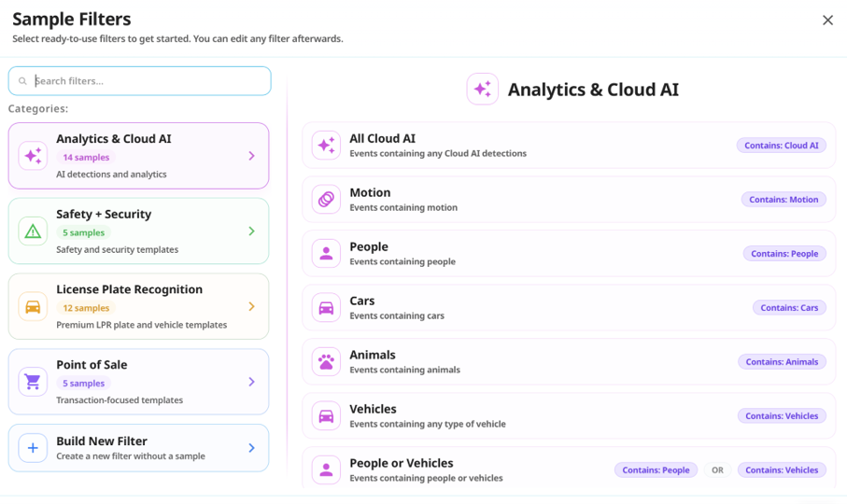Click the Contains: Animals badge
847x504 pixels.
pos(782,362)
